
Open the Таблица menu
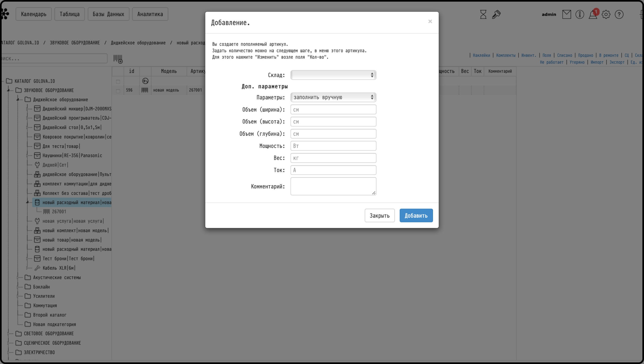point(69,14)
